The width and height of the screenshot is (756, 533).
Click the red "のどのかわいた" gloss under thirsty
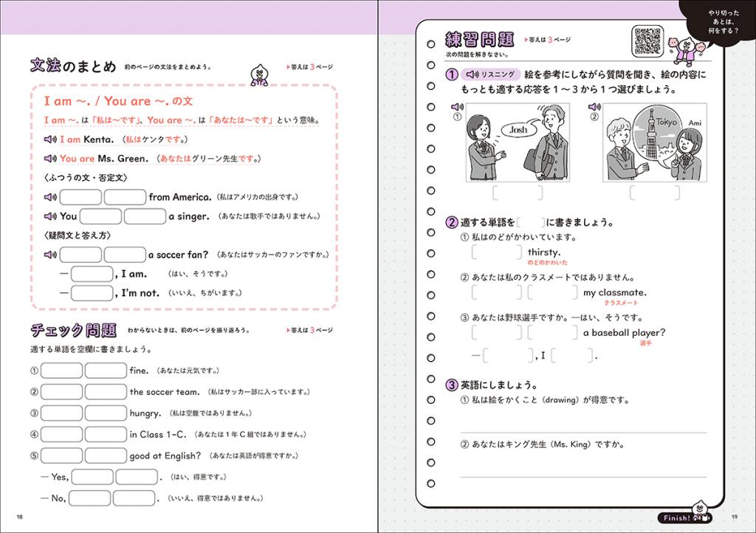point(547,263)
